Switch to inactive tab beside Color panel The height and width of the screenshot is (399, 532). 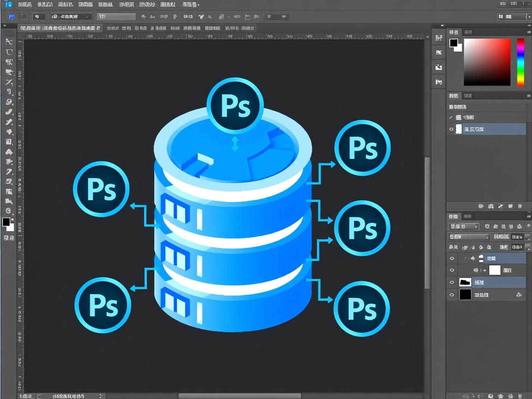click(468, 32)
